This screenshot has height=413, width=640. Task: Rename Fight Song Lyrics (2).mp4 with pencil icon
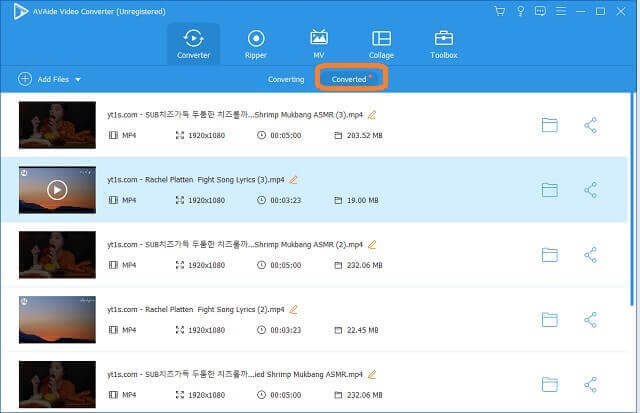pos(293,309)
